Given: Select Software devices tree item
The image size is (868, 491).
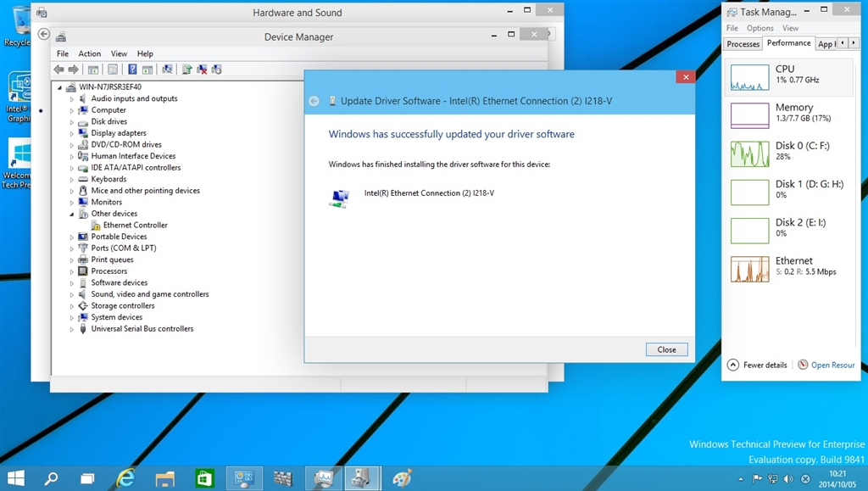Looking at the screenshot, I should coord(119,282).
